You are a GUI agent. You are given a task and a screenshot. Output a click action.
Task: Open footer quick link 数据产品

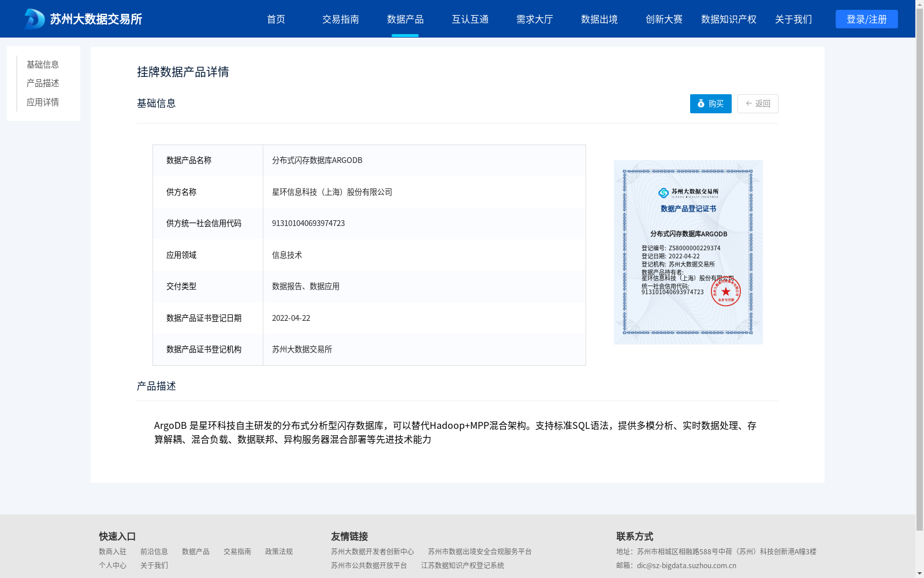[x=196, y=551]
